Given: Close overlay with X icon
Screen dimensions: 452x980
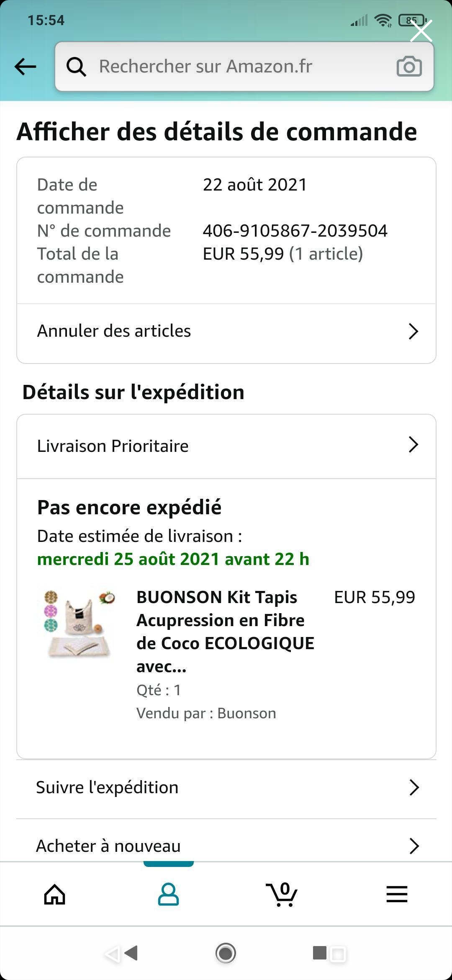Looking at the screenshot, I should pyautogui.click(x=421, y=31).
